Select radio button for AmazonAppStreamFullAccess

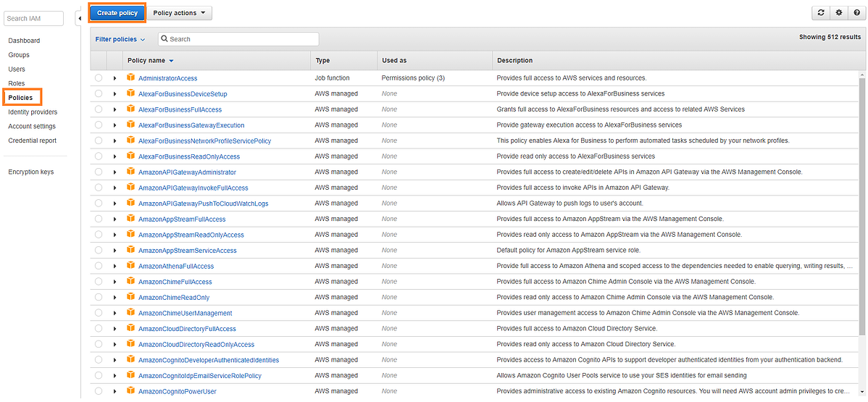tap(98, 219)
